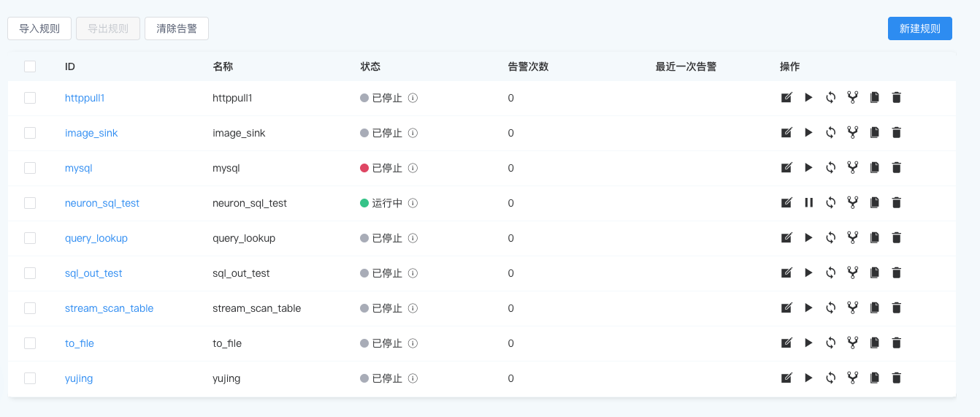The height and width of the screenshot is (417, 980).
Task: Start the mysql rule
Action: click(808, 168)
